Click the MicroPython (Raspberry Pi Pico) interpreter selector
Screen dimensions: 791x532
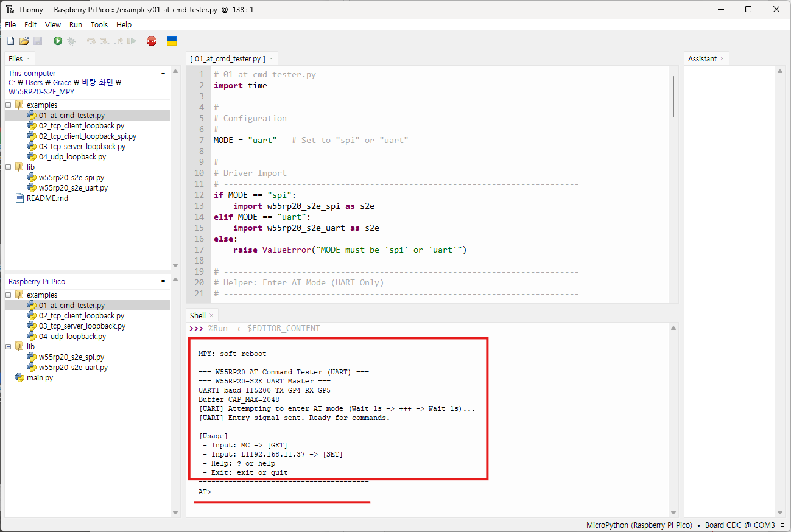639,525
